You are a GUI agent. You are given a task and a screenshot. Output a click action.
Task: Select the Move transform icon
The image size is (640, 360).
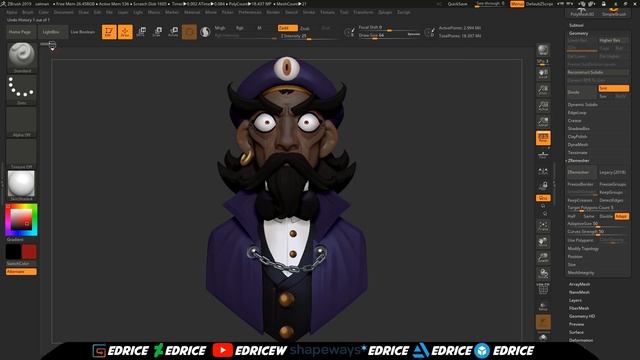tap(141, 32)
